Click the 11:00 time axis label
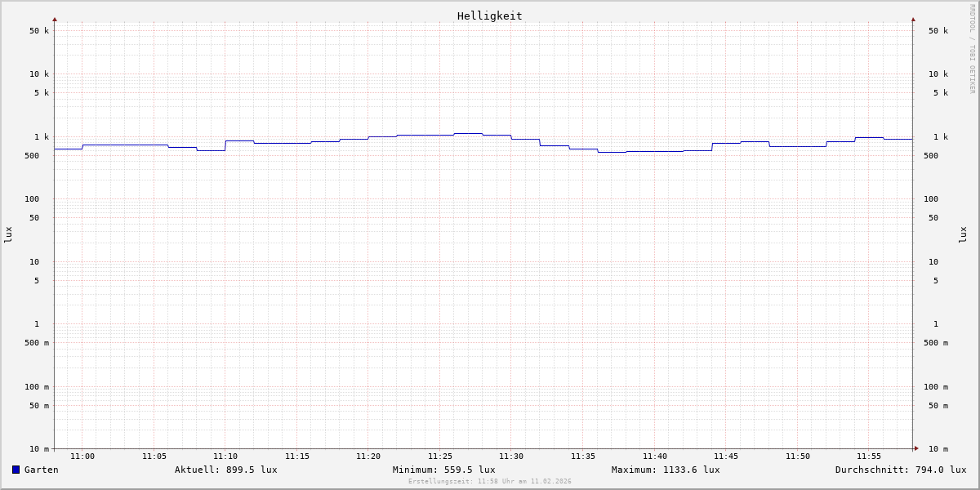980x490 pixels. click(82, 457)
